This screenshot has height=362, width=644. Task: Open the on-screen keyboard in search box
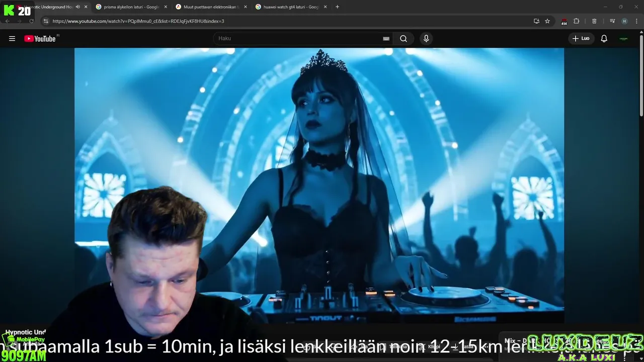click(x=386, y=39)
